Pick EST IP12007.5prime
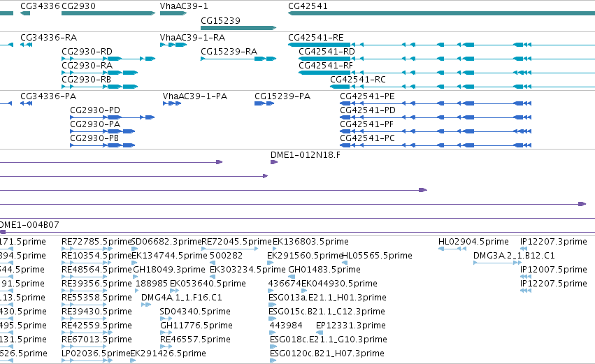 553,270
